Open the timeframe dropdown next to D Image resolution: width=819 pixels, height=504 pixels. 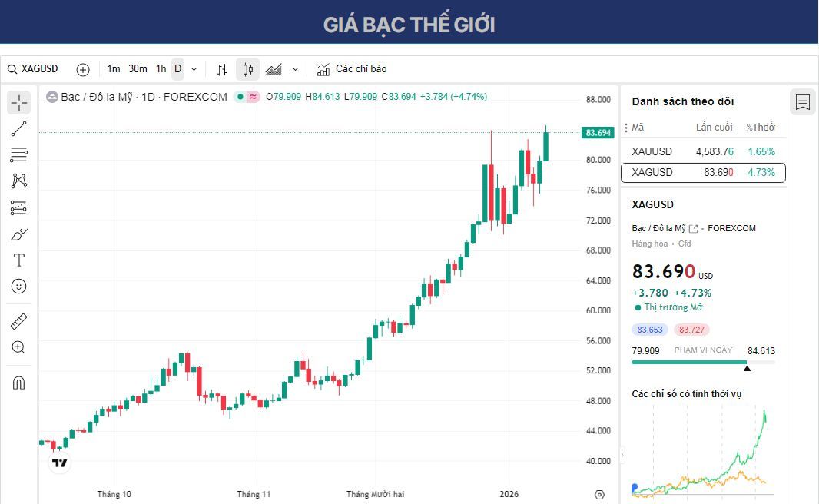coord(193,68)
